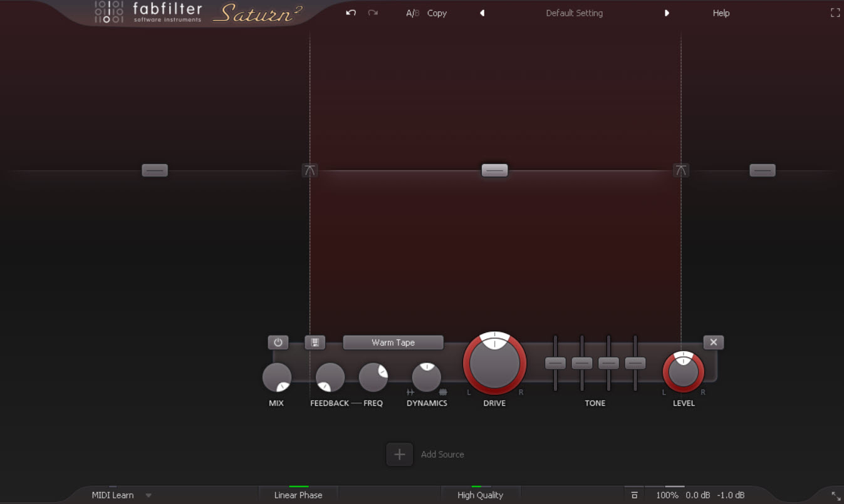Click the Freq knob
This screenshot has height=504, width=844.
click(x=373, y=378)
